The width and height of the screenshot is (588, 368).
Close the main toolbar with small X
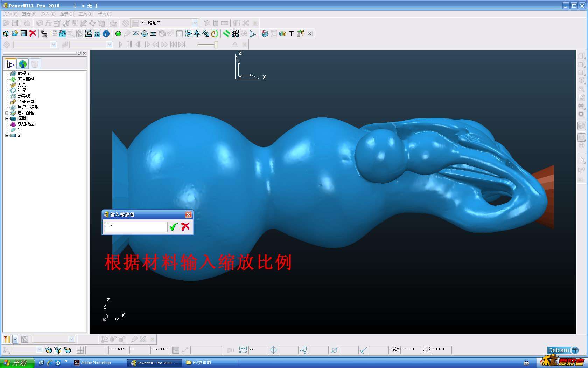(310, 34)
